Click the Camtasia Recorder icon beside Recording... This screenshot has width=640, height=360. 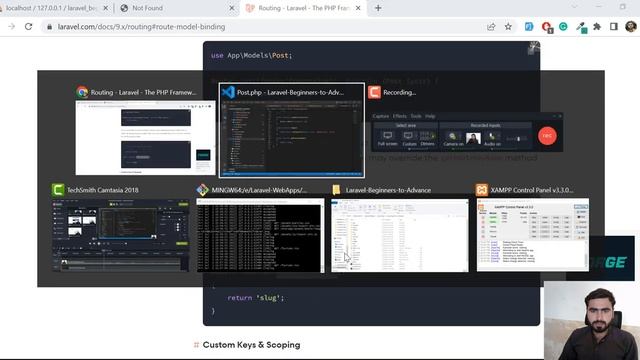click(374, 92)
